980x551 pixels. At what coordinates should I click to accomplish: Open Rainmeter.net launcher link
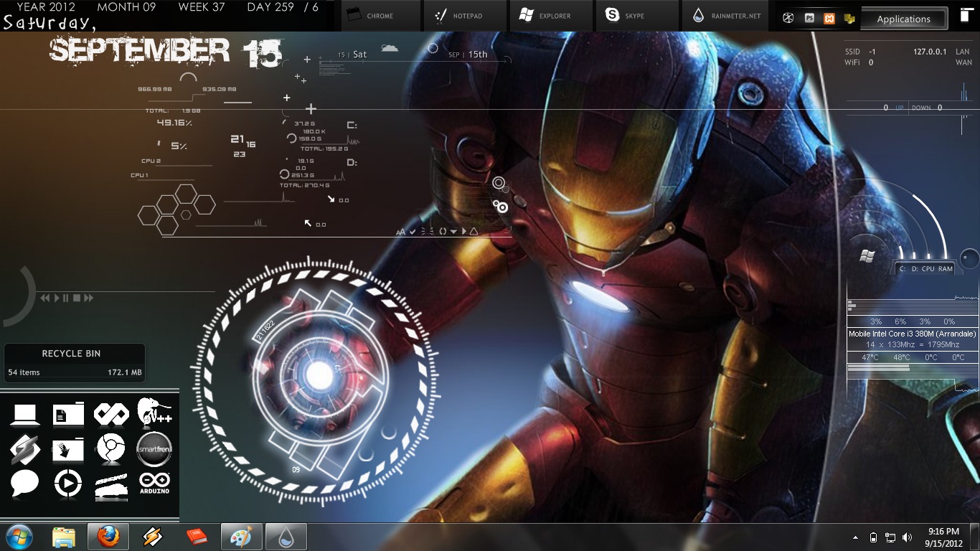pos(725,16)
